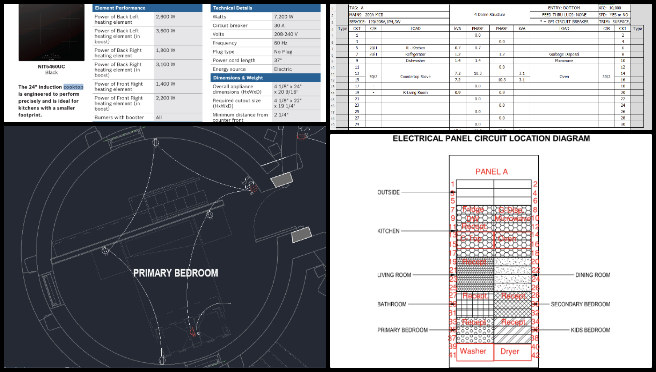Click the left "Type" column header in schedule
656x372 pixels.
342,28
